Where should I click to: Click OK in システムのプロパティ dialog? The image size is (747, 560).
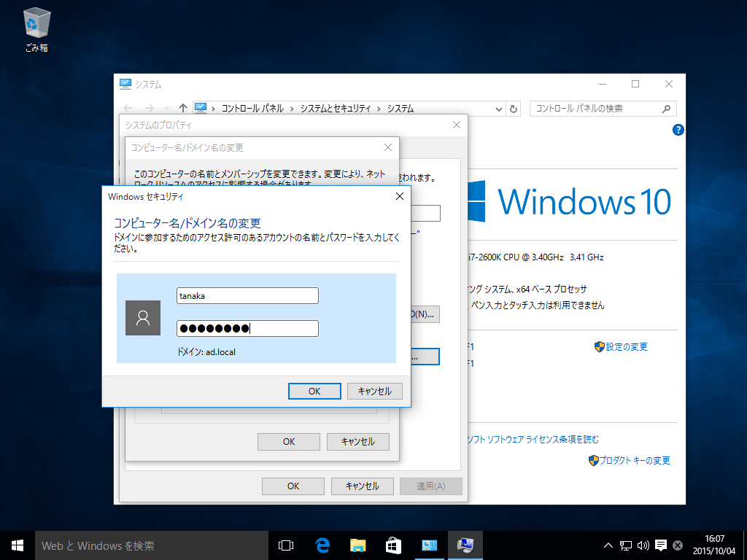coord(293,486)
